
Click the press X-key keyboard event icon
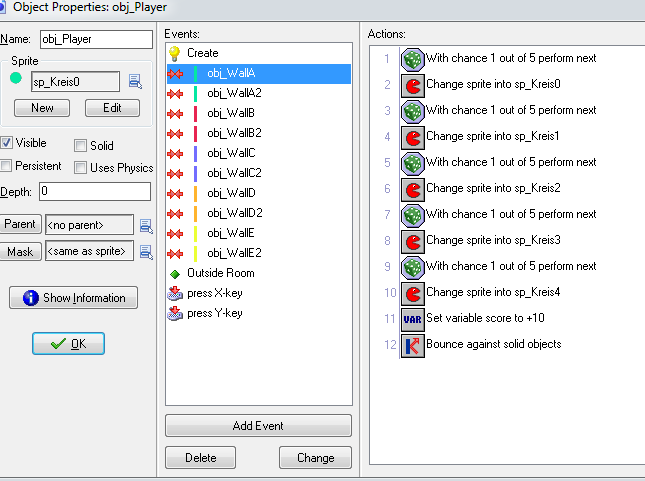(175, 293)
